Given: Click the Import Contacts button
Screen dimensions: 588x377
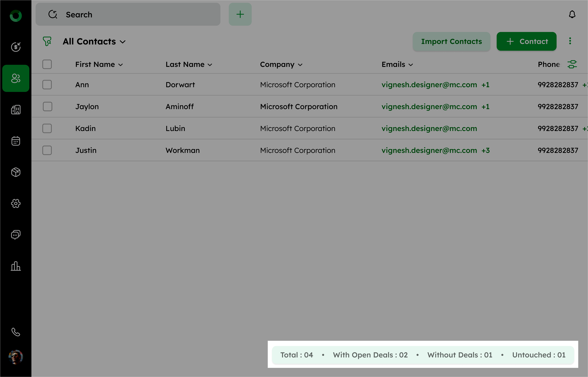Looking at the screenshot, I should tap(451, 41).
